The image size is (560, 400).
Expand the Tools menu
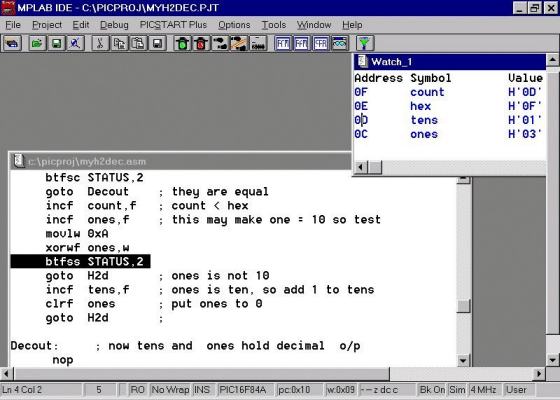[x=274, y=25]
